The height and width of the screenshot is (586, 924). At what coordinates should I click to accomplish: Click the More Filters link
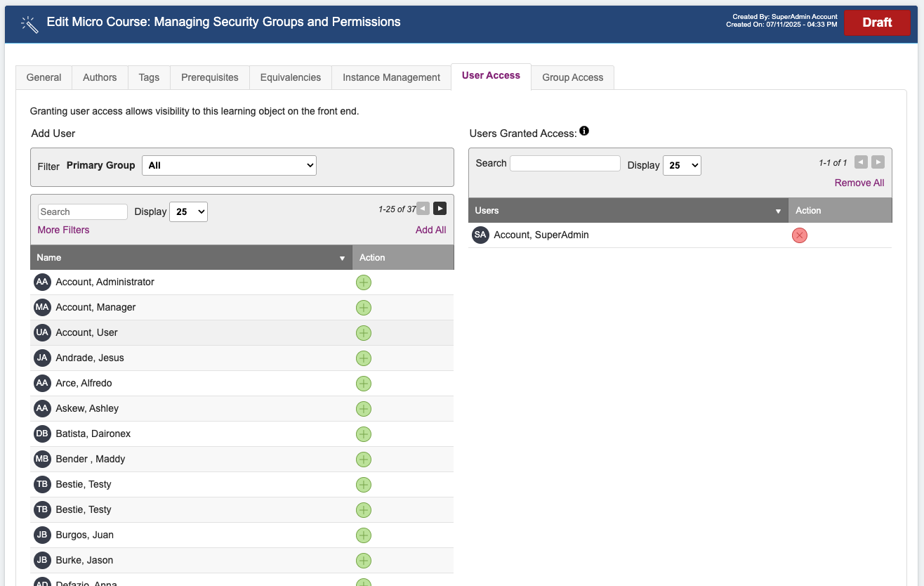tap(63, 230)
